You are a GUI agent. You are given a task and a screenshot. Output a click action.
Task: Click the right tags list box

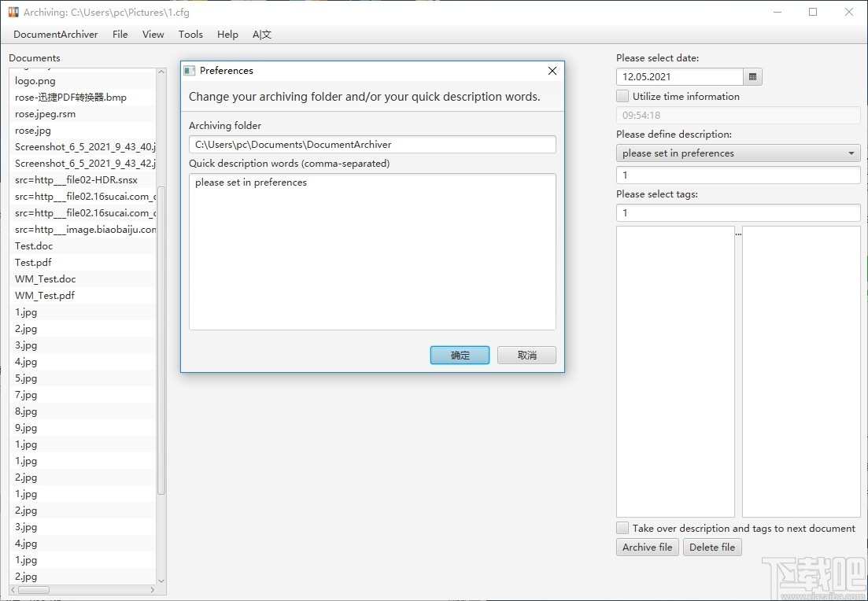(x=801, y=371)
